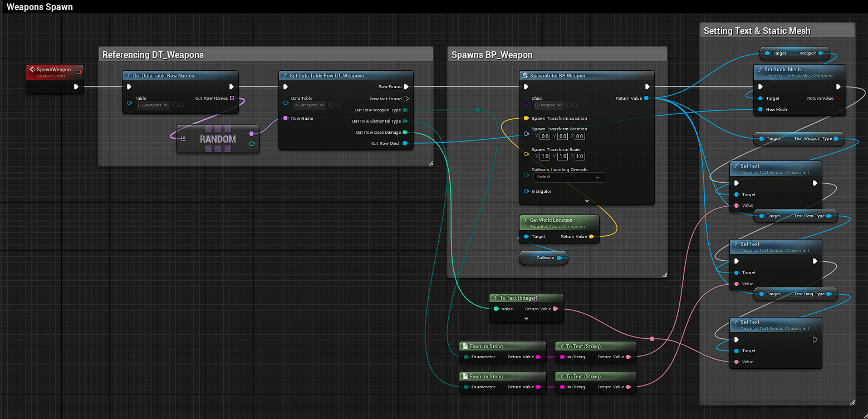Click the RANDOM node purple item output pin
This screenshot has width=868, height=419.
tap(252, 133)
